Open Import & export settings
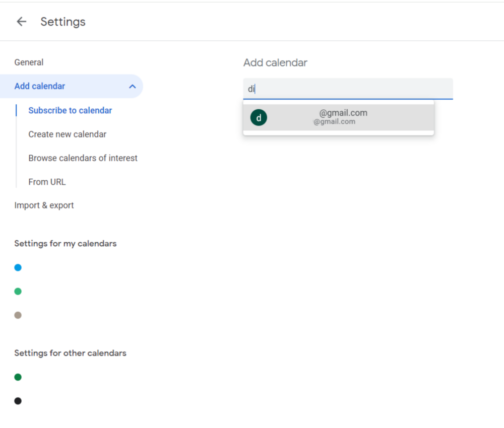This screenshot has width=504, height=428. [x=44, y=205]
